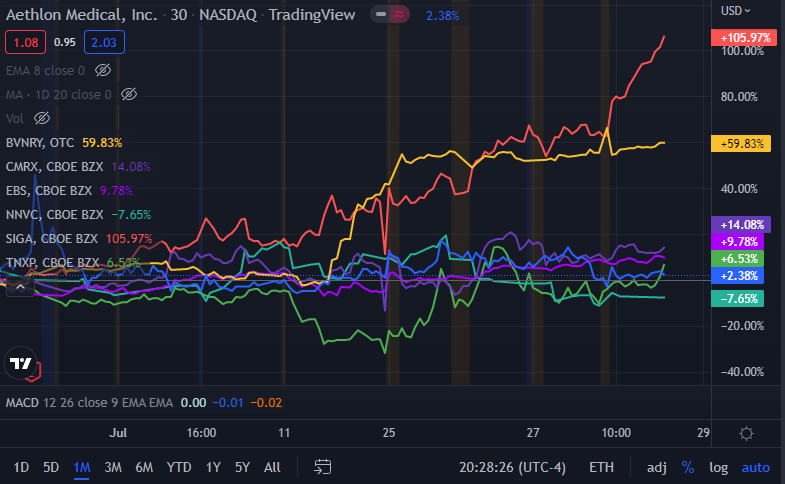Screen dimensions: 785x484
Task: Enable log scale
Action: click(718, 467)
